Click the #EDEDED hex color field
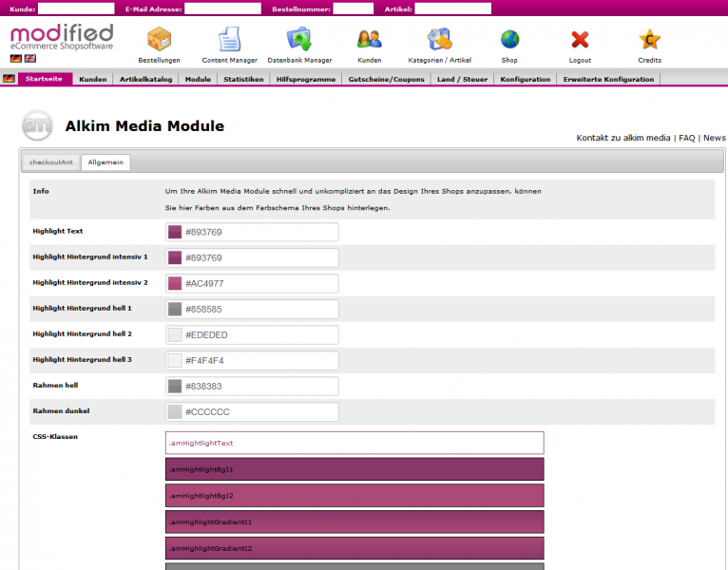Screen dimensions: 728x570 (252, 334)
